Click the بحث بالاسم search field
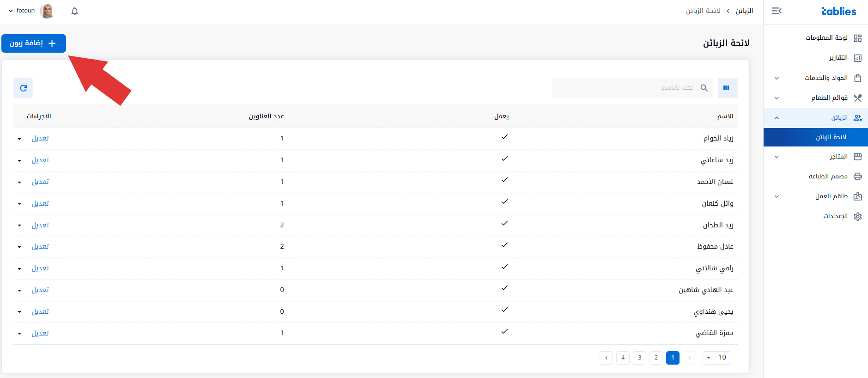This screenshot has height=378, width=868. [632, 88]
